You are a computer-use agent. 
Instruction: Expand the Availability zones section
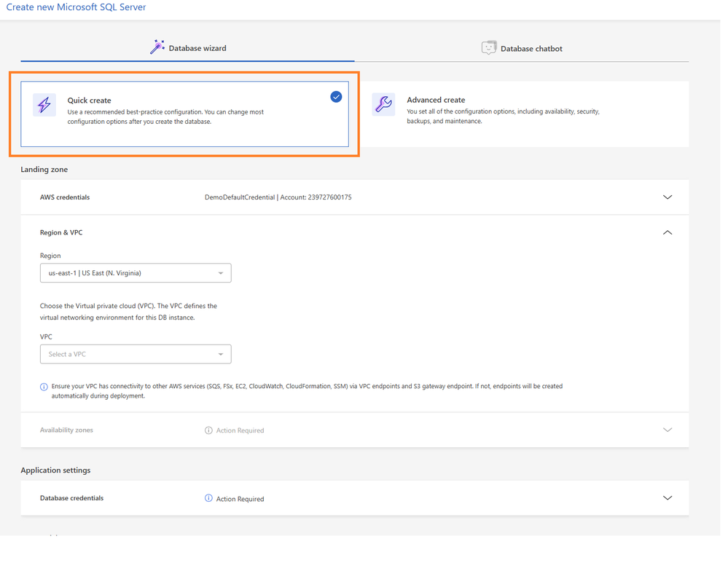(x=667, y=430)
